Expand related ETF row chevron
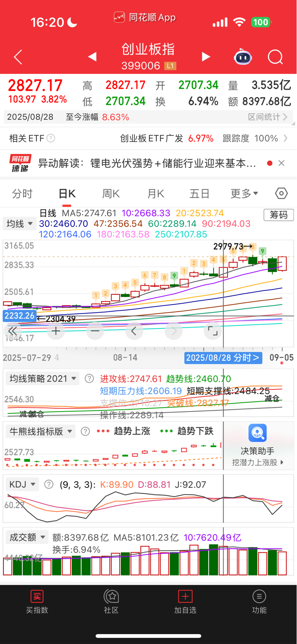Viewport: 297px width, 644px height. coord(286,138)
